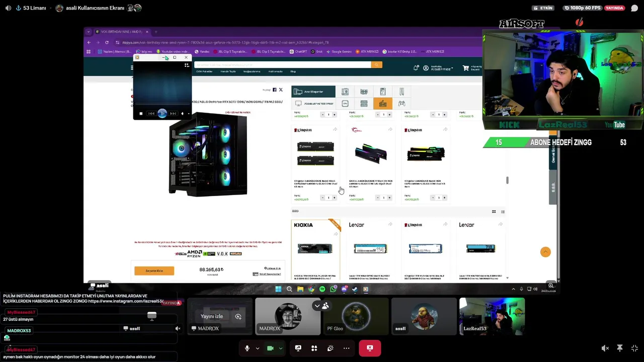Open the tab search dropdown arrow
Viewport: 644px width, 362px height.
(x=89, y=32)
